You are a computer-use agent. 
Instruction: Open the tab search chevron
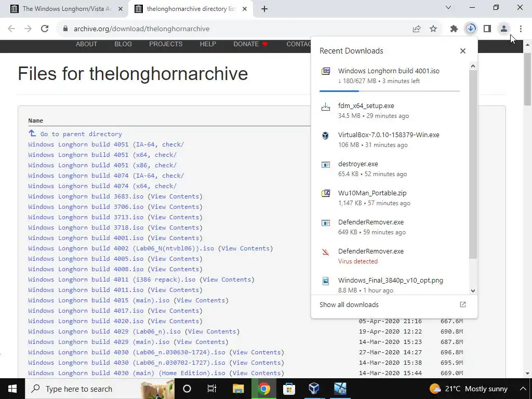448,7
